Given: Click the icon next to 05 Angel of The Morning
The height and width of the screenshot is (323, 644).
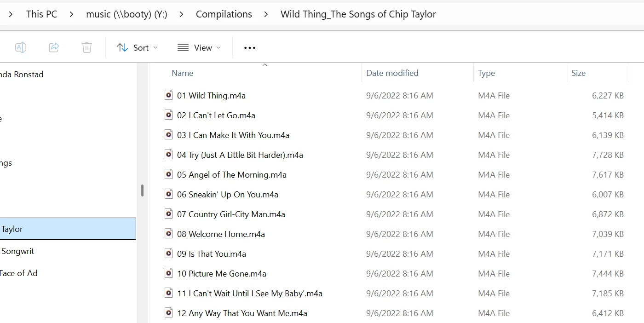Looking at the screenshot, I should pos(169,174).
